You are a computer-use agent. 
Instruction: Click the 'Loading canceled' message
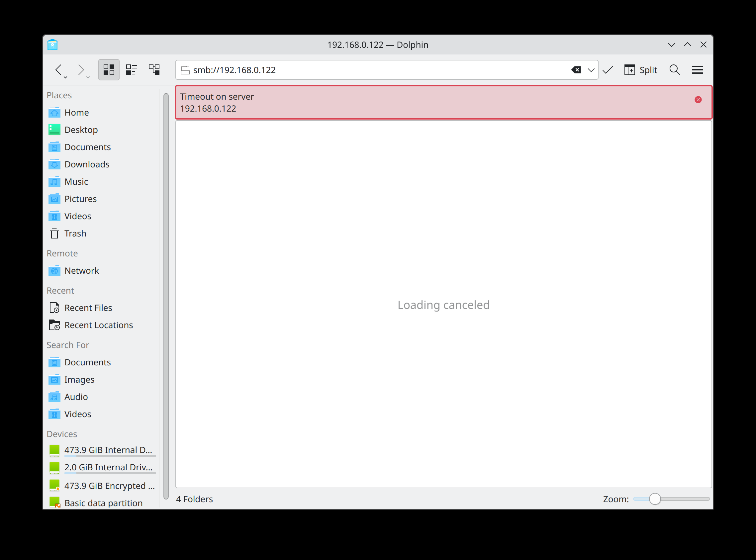click(x=443, y=305)
